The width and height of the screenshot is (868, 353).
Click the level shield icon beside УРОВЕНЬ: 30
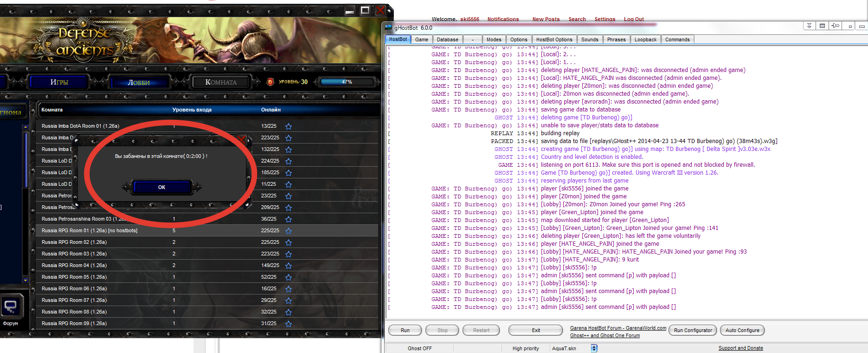coord(270,82)
